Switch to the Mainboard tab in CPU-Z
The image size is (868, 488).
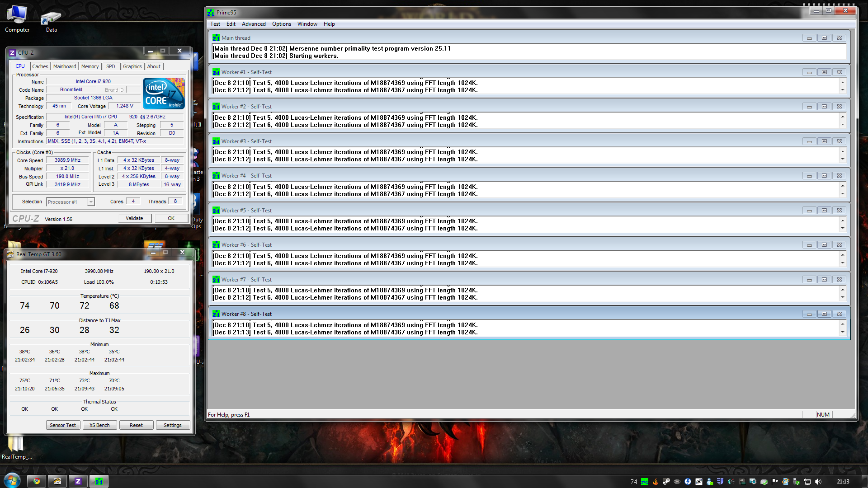[65, 66]
